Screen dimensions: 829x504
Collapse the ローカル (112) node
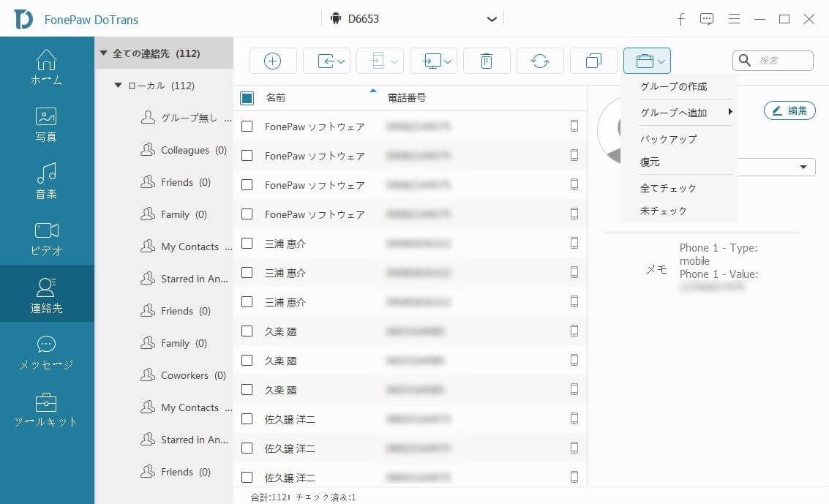point(119,86)
